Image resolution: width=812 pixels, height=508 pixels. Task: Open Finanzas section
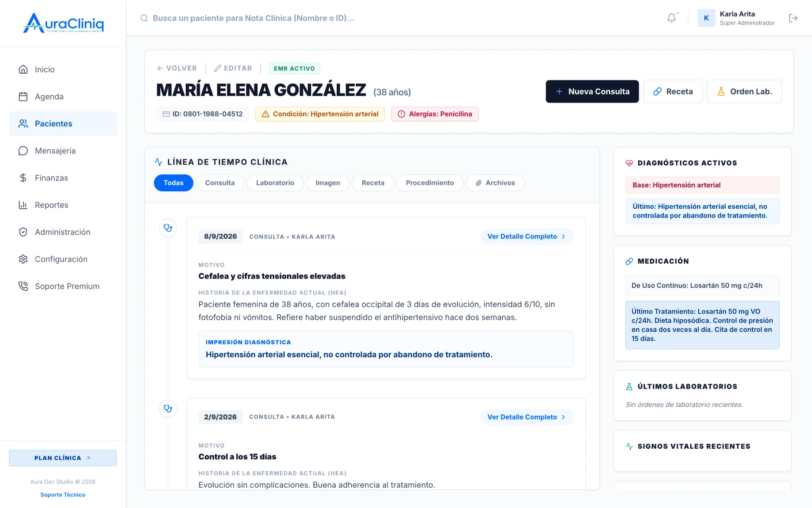63,178
